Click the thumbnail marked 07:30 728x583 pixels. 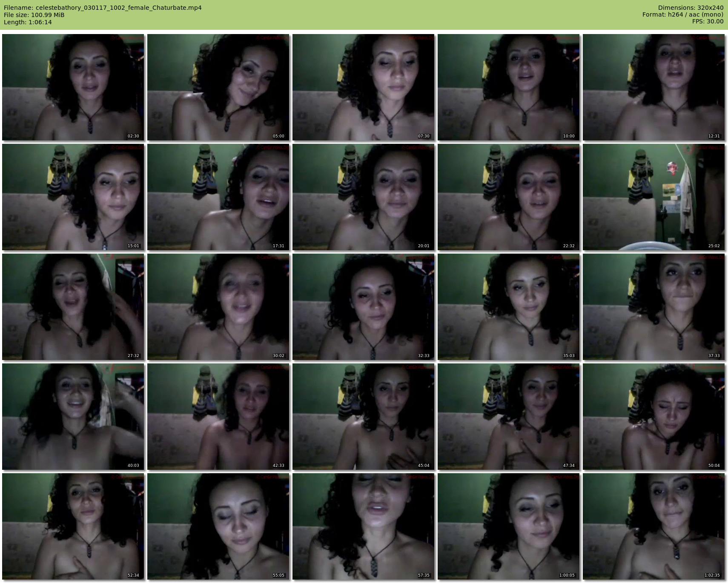pyautogui.click(x=364, y=87)
